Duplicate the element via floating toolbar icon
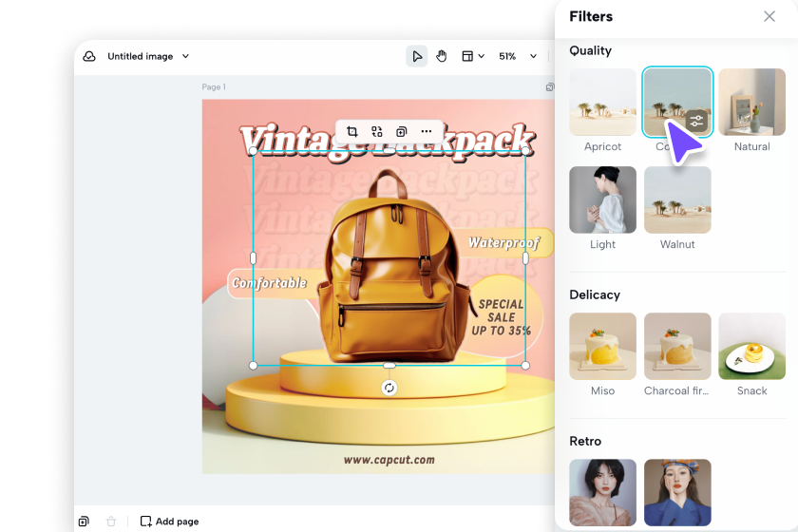Viewport: 798px width, 532px height. (x=402, y=132)
